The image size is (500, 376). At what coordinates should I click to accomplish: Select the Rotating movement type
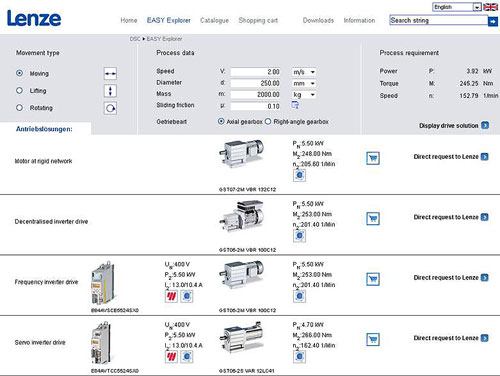[20, 108]
